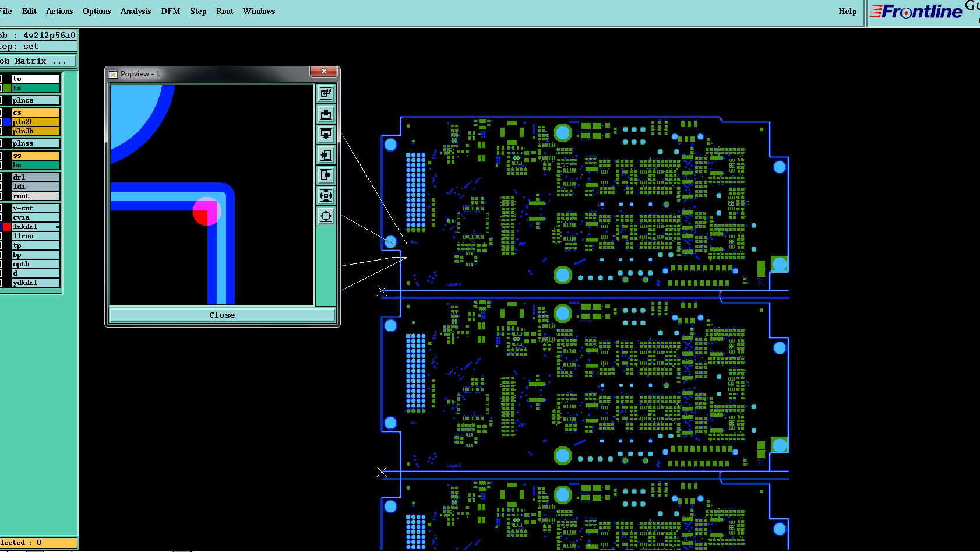This screenshot has width=980, height=552.
Task: Click the Close button in Popview
Action: point(222,315)
